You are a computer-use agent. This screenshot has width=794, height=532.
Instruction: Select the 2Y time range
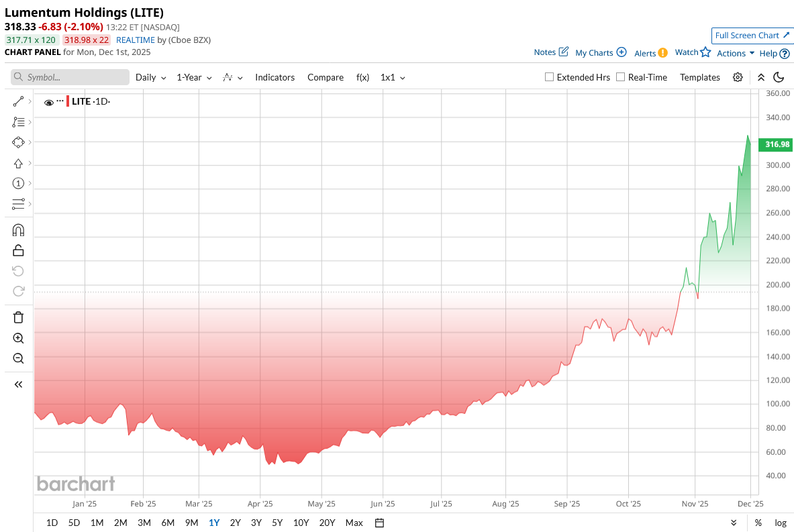236,523
